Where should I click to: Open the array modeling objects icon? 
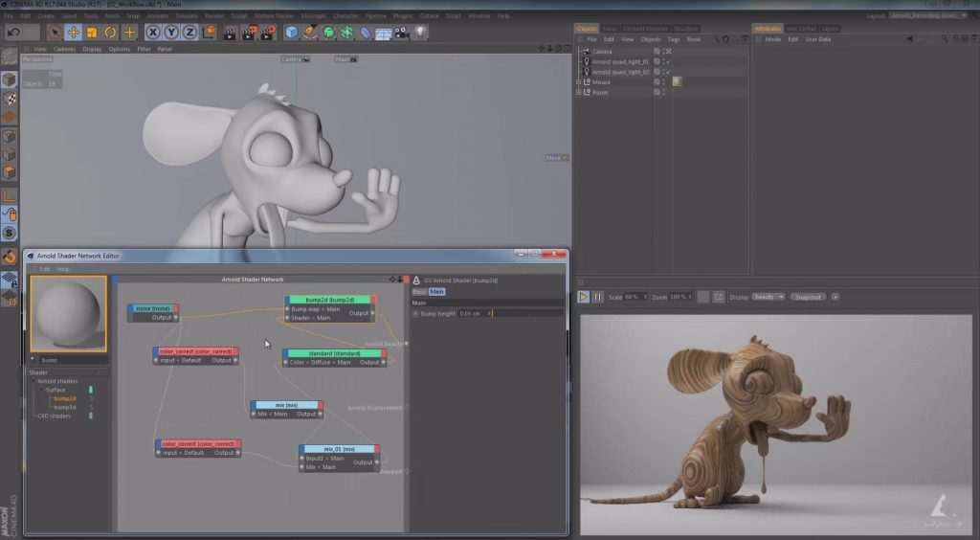click(x=346, y=32)
